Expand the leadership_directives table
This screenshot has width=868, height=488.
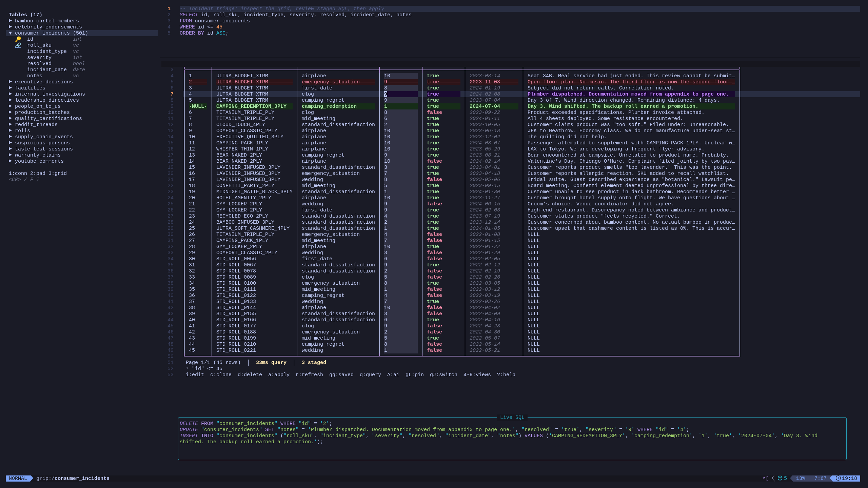tap(10, 100)
